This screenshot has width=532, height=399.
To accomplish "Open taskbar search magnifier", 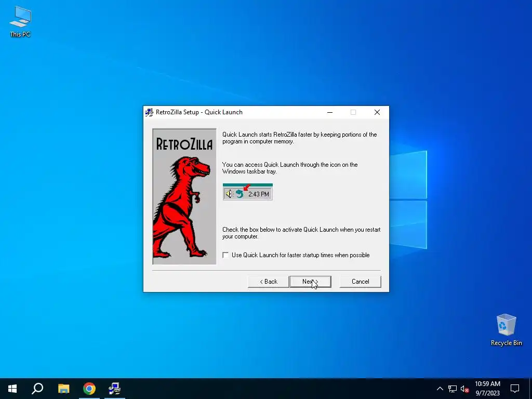I will click(37, 389).
